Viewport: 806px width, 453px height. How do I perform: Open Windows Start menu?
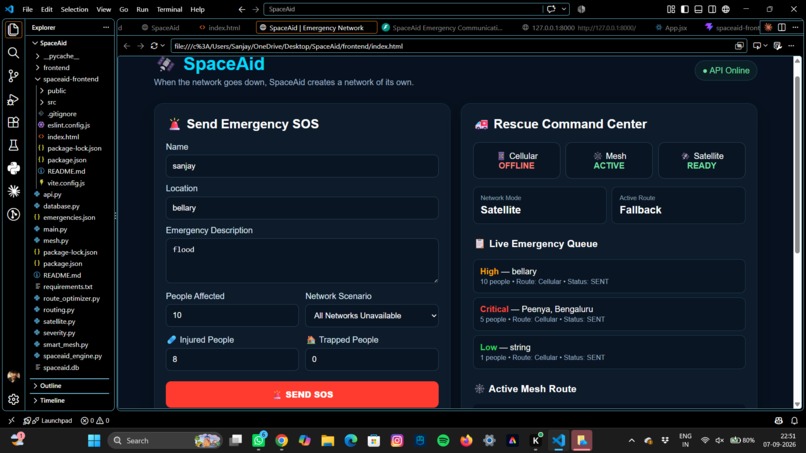[94, 440]
